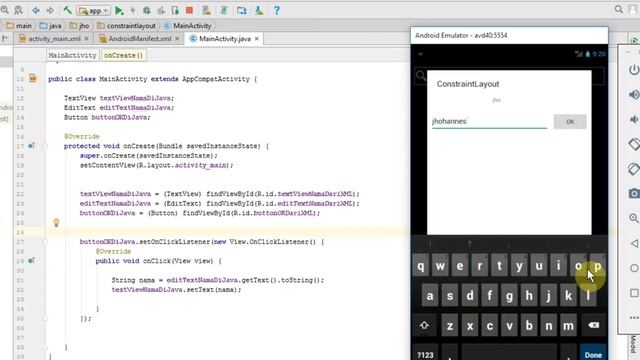Click the emulator Home circle icon
640x360 pixels.
click(634, 268)
